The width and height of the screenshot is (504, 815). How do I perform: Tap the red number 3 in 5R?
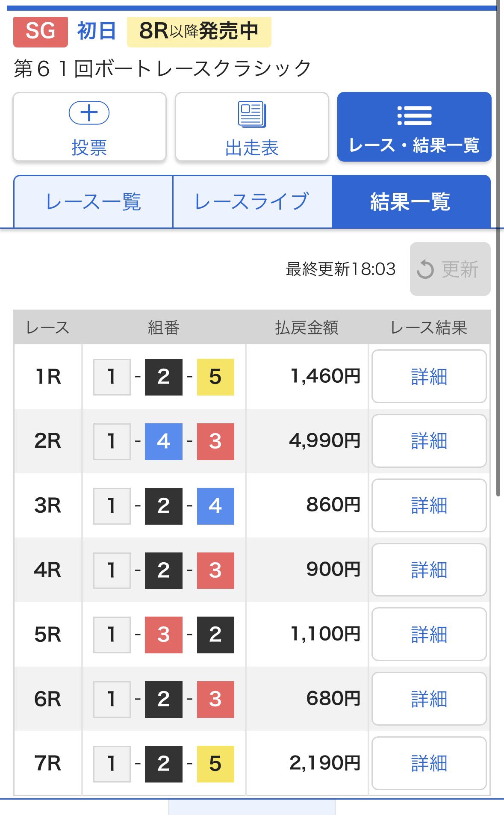[164, 635]
